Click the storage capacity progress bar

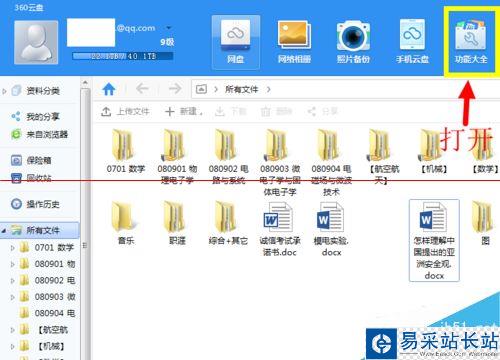(x=123, y=56)
